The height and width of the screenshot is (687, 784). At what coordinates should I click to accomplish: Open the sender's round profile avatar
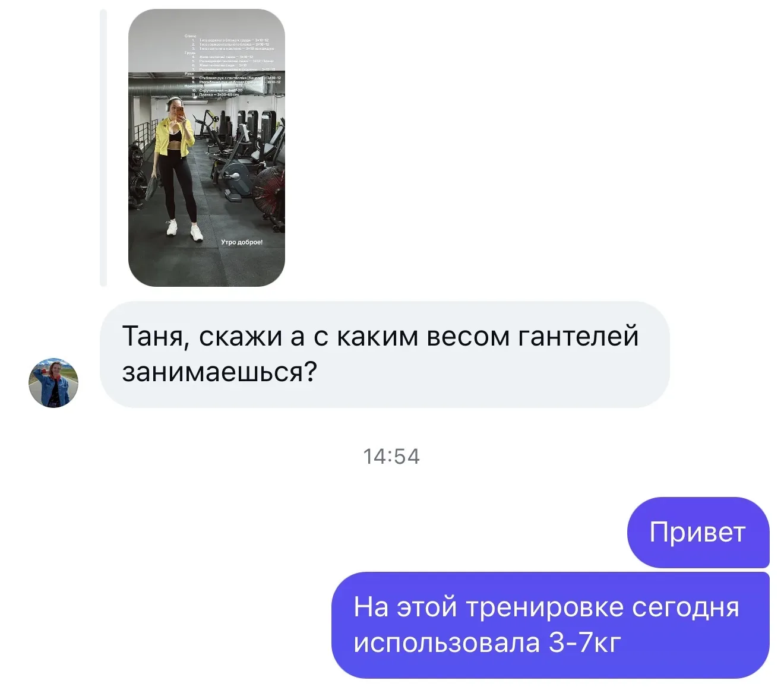(53, 382)
